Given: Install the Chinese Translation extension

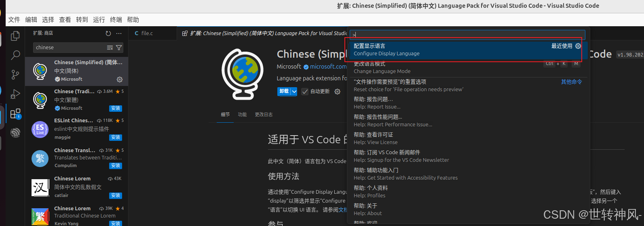Looking at the screenshot, I should (116, 166).
